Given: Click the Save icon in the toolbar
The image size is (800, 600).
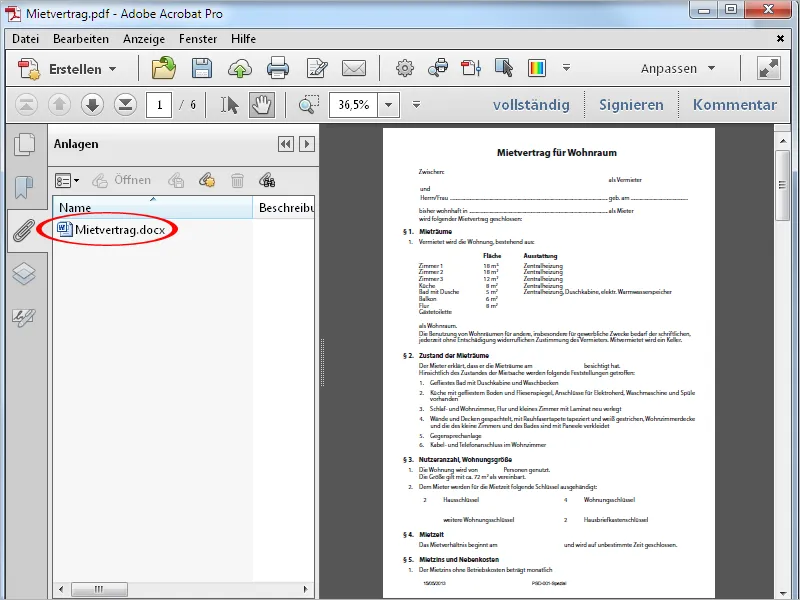Looking at the screenshot, I should (x=202, y=68).
